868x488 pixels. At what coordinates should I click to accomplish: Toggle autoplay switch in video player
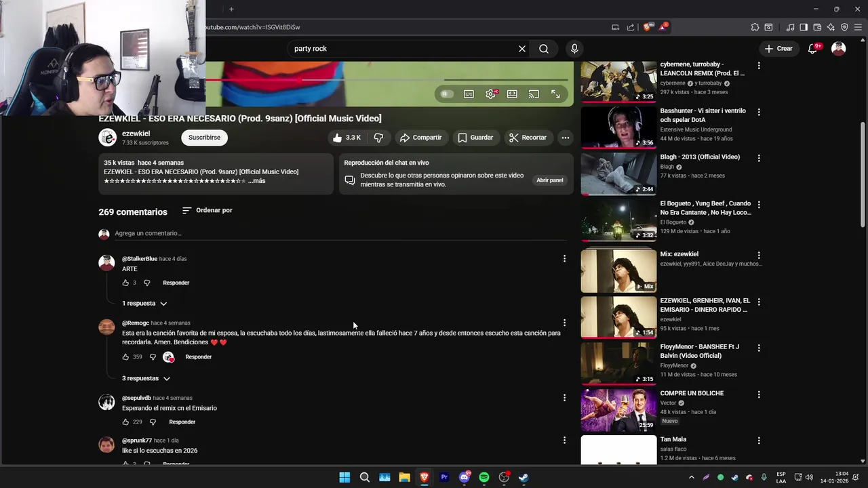pyautogui.click(x=447, y=94)
